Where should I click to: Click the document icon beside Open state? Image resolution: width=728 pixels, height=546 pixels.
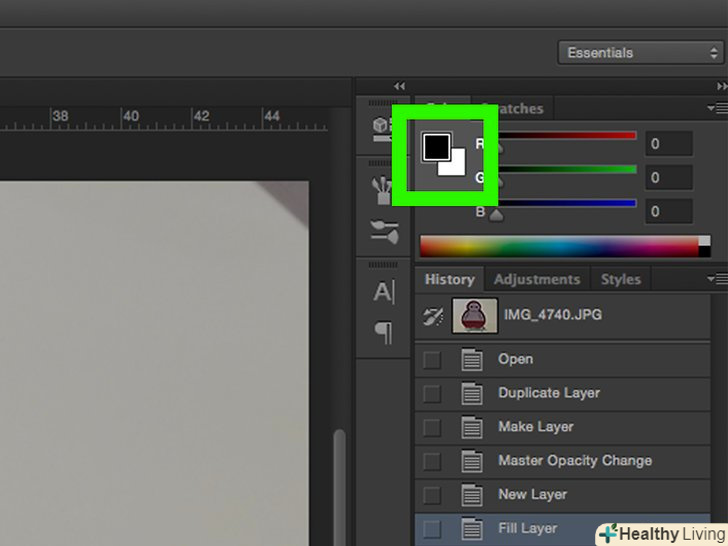click(x=472, y=359)
